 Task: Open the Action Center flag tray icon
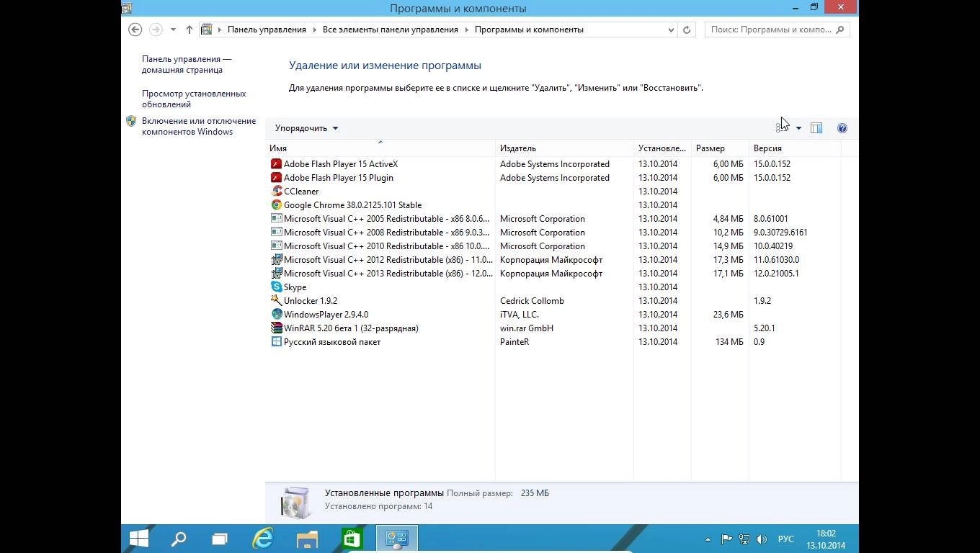point(726,539)
